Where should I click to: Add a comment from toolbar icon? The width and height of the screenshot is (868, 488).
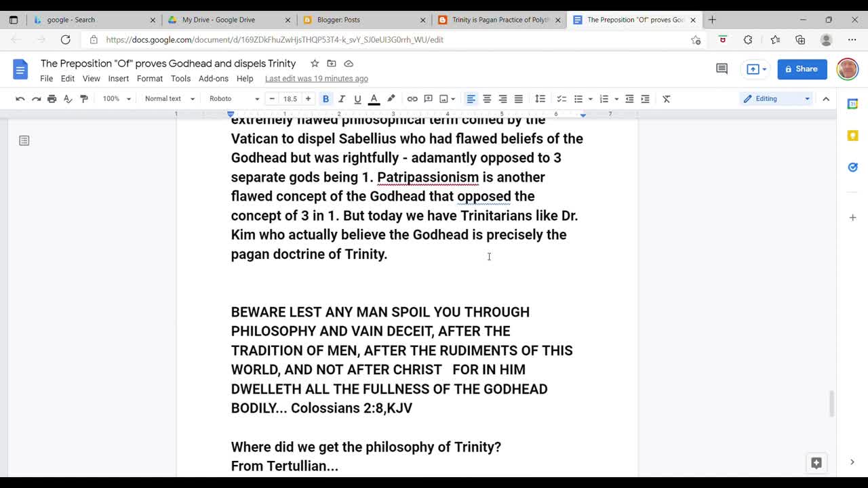tap(429, 99)
